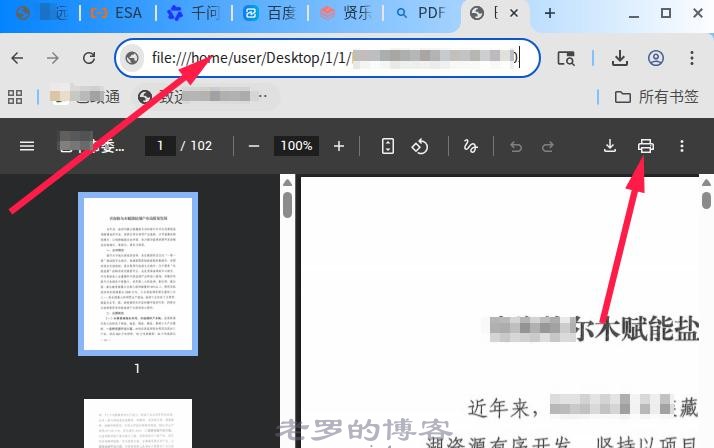
Task: Open the 所有书签 bookmarks folder
Action: [x=656, y=97]
